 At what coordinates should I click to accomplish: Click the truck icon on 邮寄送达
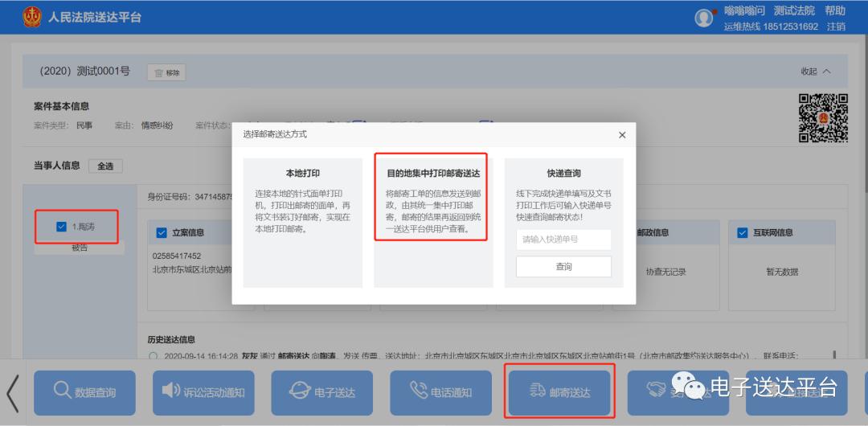point(538,391)
